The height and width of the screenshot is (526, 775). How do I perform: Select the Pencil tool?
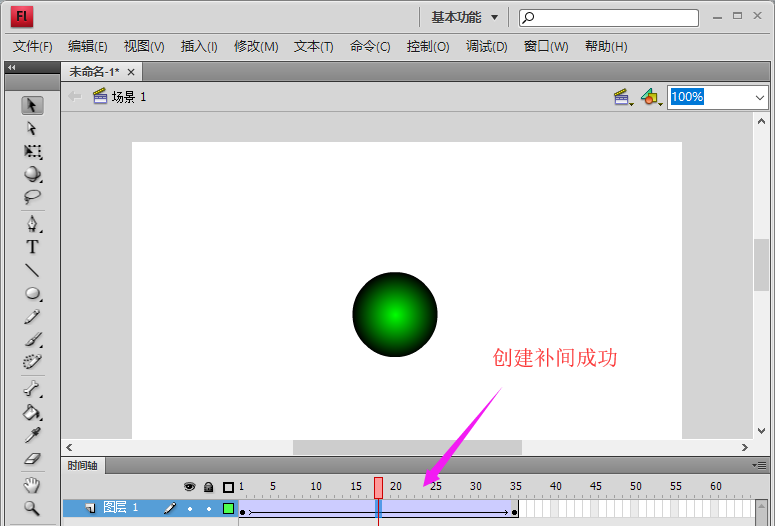(32, 316)
